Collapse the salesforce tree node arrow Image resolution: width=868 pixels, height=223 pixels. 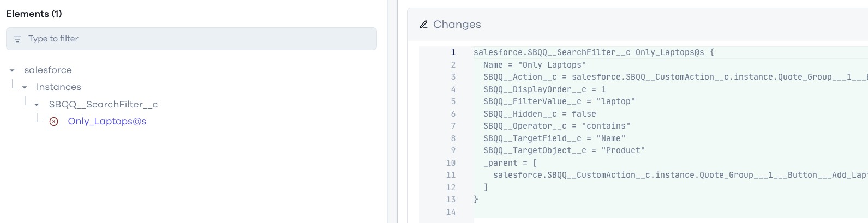[12, 70]
